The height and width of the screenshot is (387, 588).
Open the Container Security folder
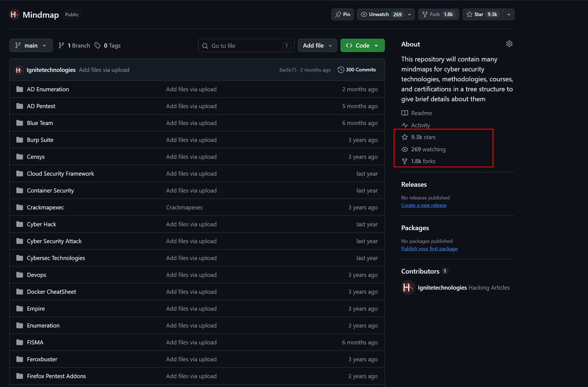tap(50, 190)
